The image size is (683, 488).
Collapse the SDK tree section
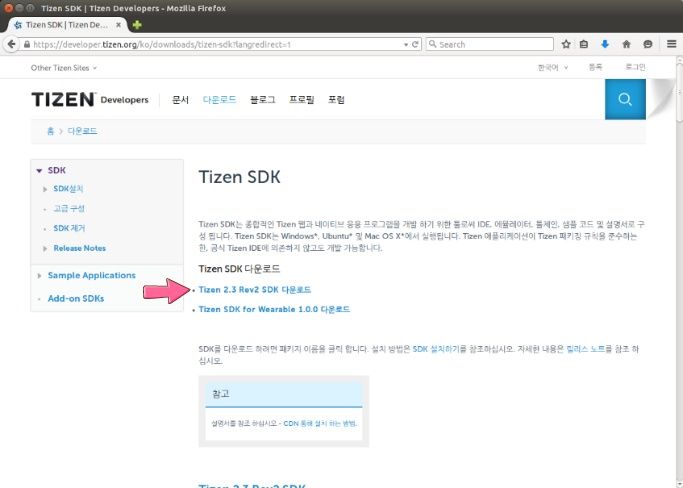[x=39, y=170]
